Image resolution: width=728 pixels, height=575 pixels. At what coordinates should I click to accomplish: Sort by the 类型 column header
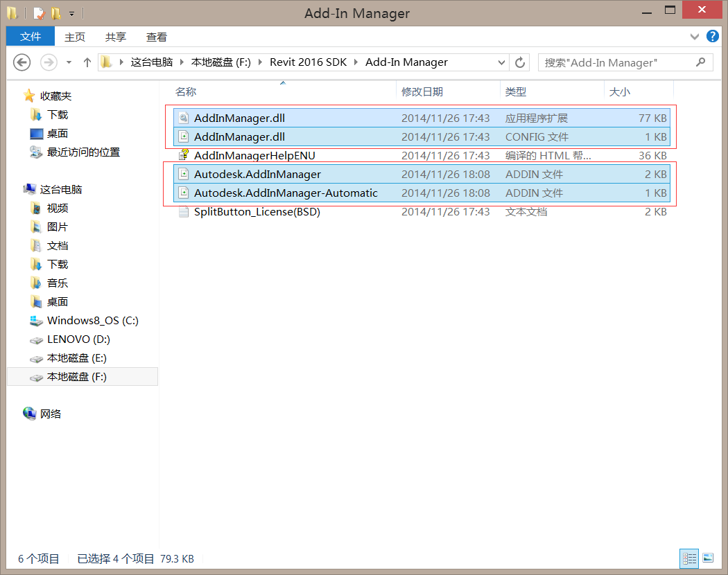pyautogui.click(x=516, y=92)
